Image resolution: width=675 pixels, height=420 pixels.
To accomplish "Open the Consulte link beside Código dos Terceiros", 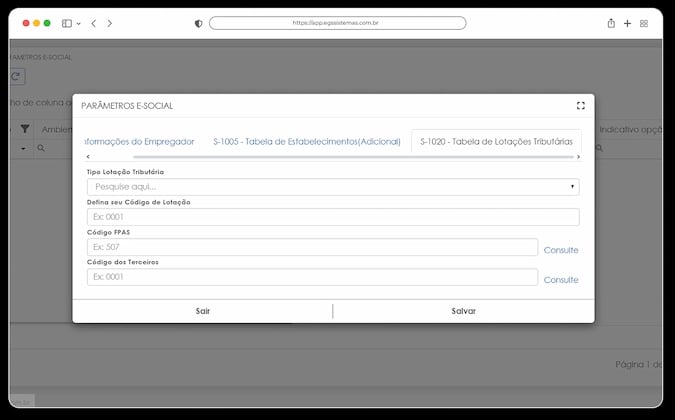I will coord(560,280).
